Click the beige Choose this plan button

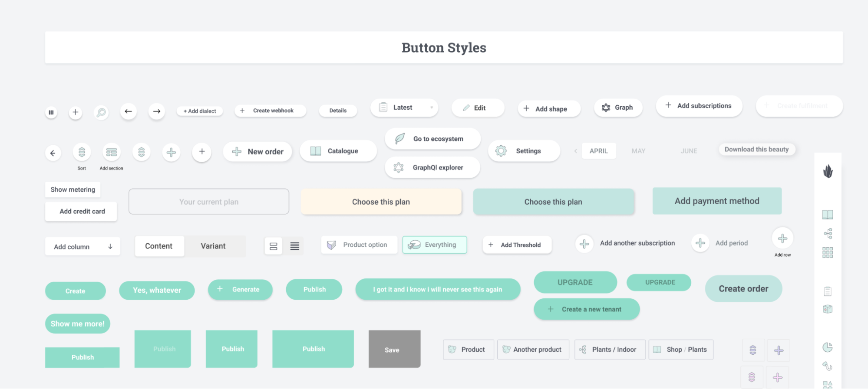(x=381, y=202)
